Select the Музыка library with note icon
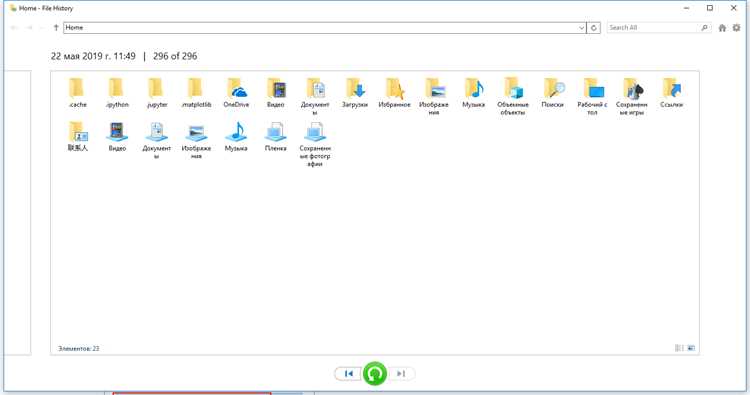 [236, 137]
